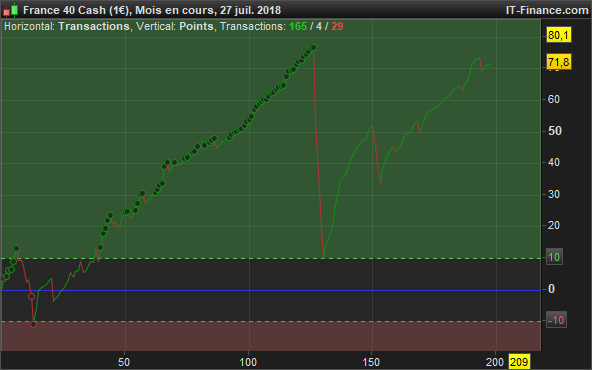The width and height of the screenshot is (592, 370).
Task: Click the 150 tick on horizontal axis
Action: click(371, 362)
